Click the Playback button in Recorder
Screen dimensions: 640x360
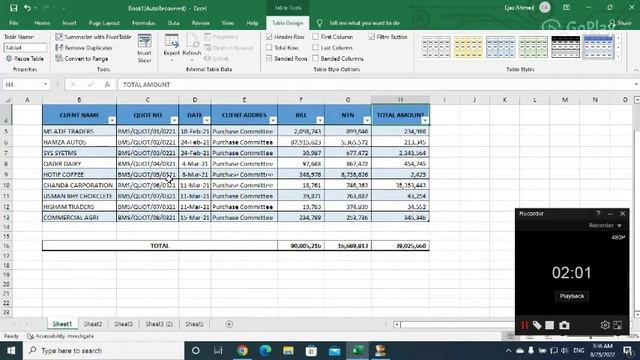571,296
